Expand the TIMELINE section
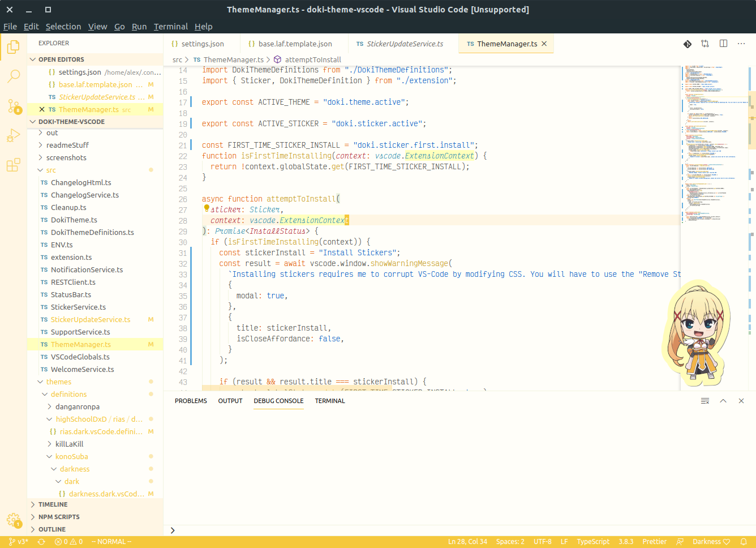This screenshot has width=756, height=548. coord(53,504)
